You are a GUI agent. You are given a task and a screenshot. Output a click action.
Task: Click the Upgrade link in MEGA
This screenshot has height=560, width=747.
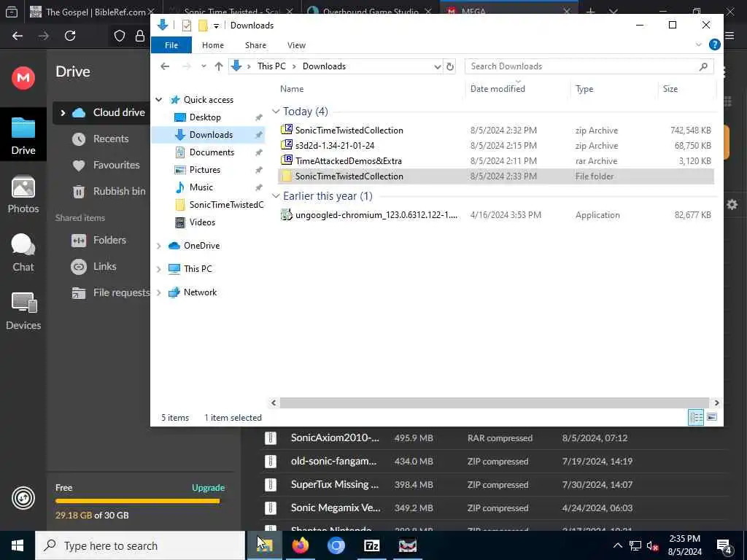coord(208,488)
